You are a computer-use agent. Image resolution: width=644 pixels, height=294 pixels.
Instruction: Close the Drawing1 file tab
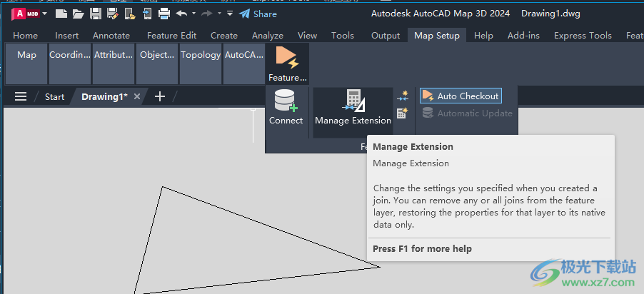pyautogui.click(x=137, y=96)
